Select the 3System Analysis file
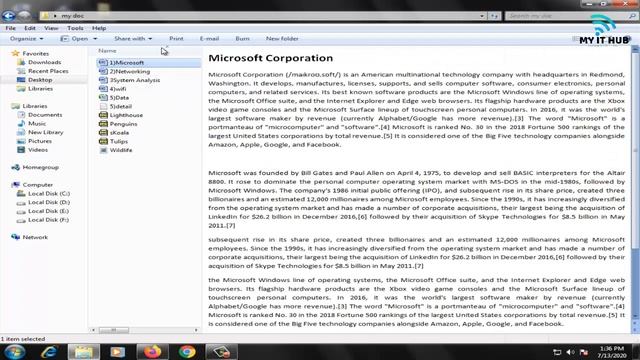 pos(134,80)
